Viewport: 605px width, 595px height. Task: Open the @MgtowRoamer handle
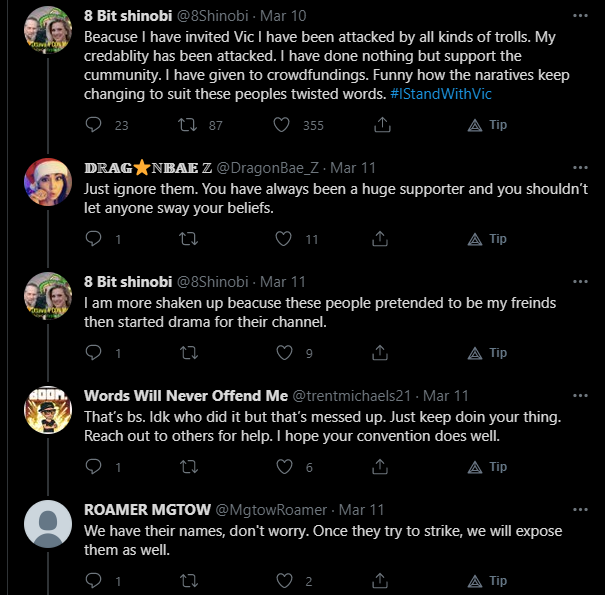pyautogui.click(x=271, y=510)
